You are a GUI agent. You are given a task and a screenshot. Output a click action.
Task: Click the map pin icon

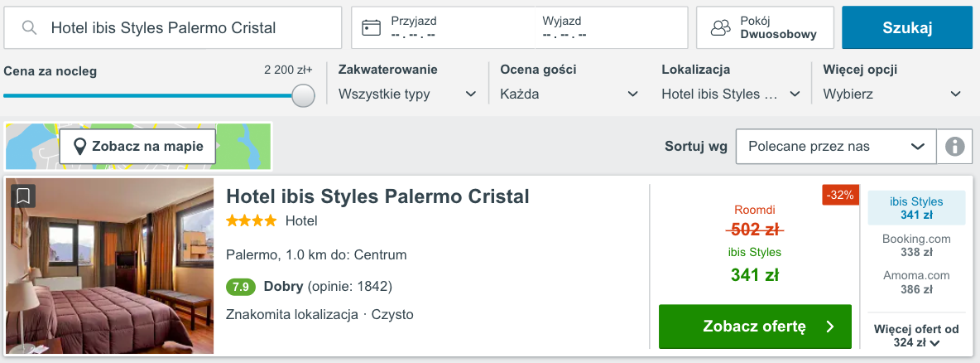click(x=79, y=147)
